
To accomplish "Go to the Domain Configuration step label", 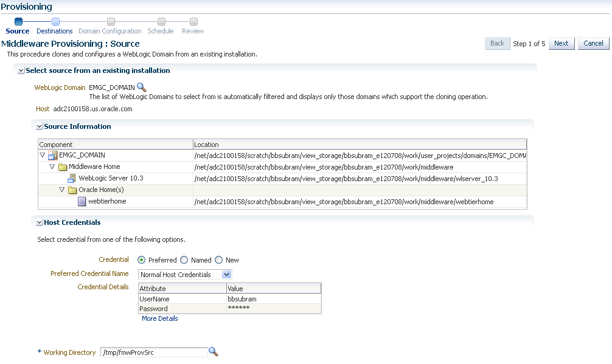I will 110,31.
